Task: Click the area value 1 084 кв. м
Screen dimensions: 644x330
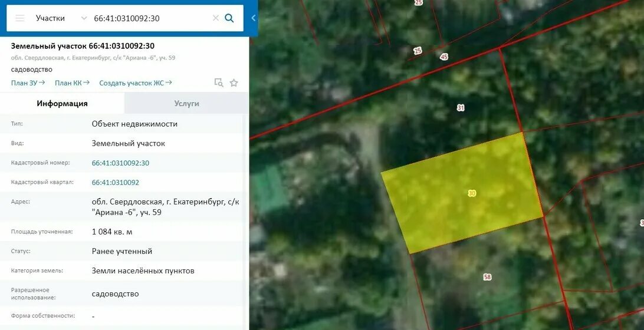Action: (112, 232)
